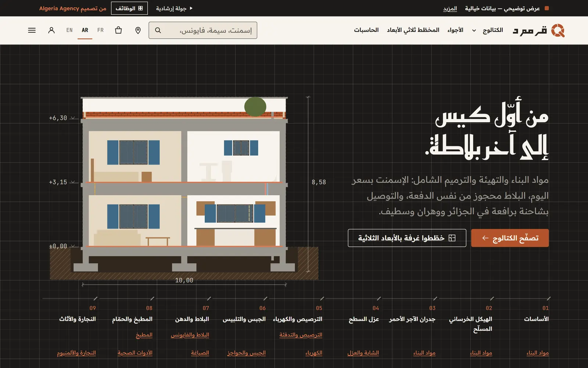Open the الشابة والعزل link
This screenshot has height=368, width=588.
pyautogui.click(x=363, y=353)
